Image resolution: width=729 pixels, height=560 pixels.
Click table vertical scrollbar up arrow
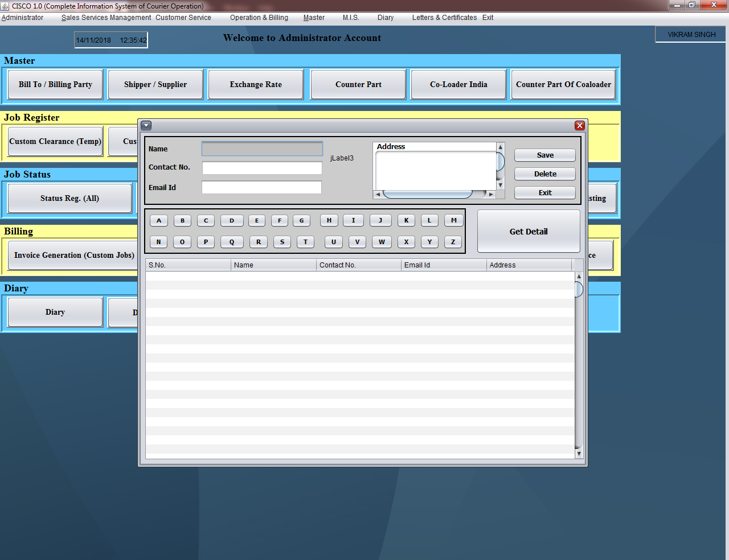tap(579, 276)
